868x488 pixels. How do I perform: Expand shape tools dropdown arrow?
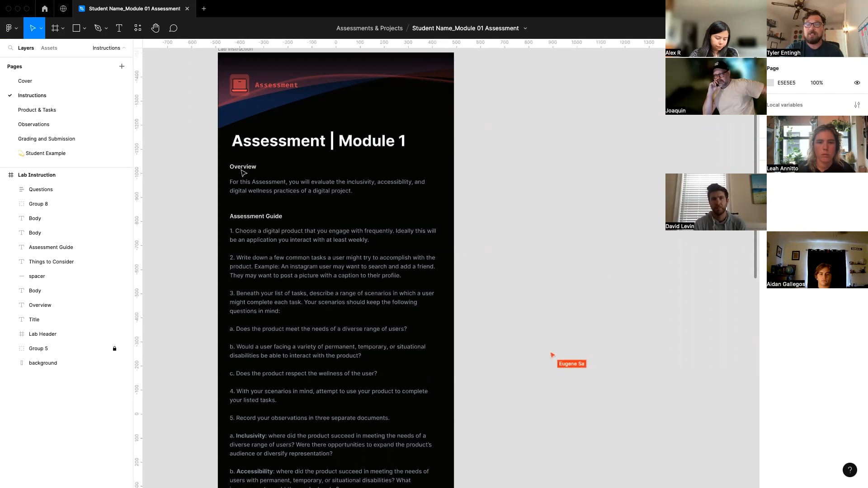[85, 28]
